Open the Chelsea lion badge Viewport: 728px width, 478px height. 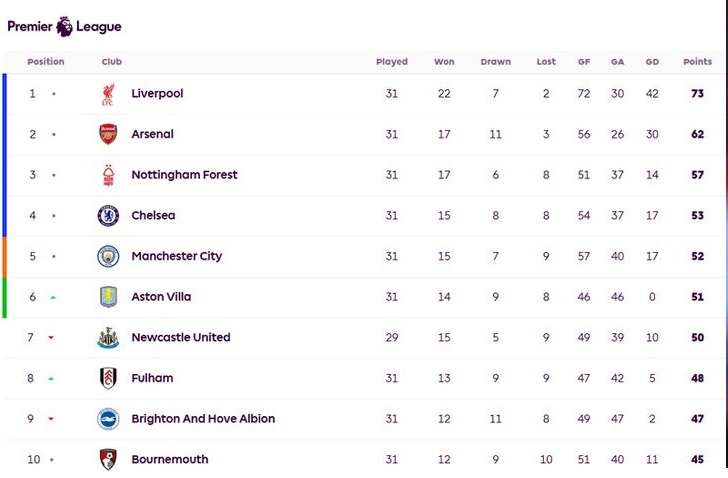coord(108,216)
